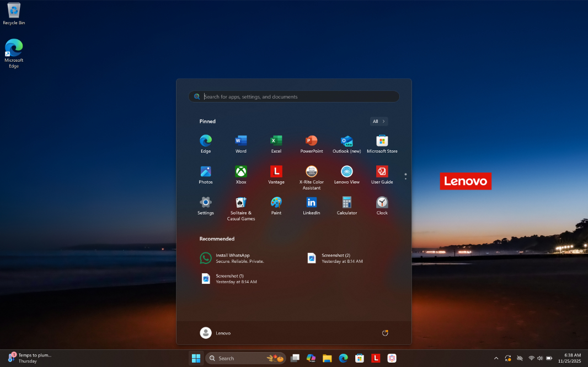Open File Explorer from the taskbar

[327, 358]
